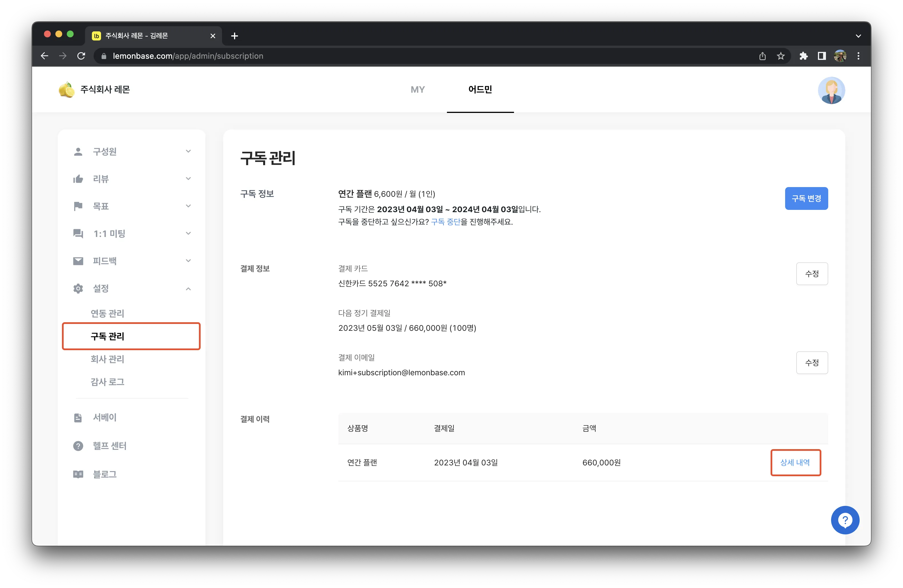Open the Chrome three-dot menu
The height and width of the screenshot is (588, 903).
coord(858,56)
